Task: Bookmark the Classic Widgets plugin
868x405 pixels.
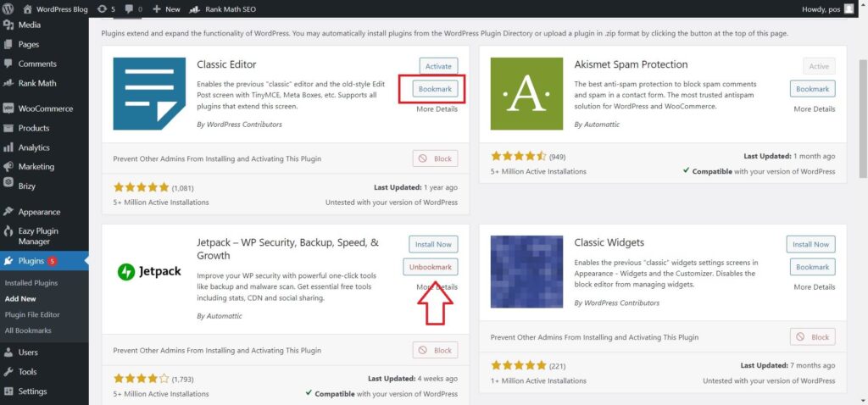Action: coord(813,267)
